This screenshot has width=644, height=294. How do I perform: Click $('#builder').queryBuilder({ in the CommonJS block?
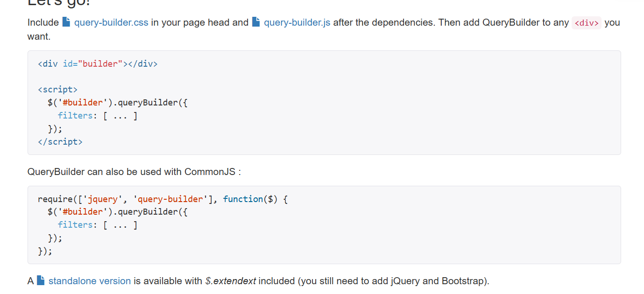click(117, 212)
